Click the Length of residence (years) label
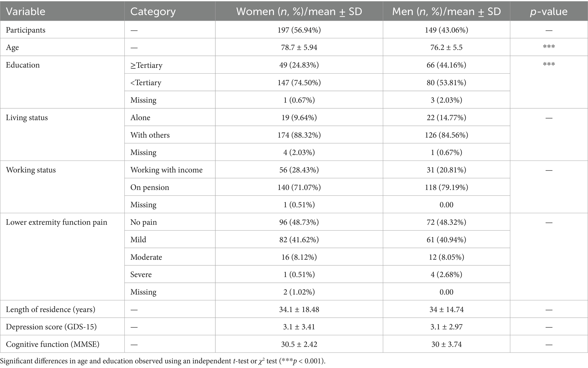 (51, 309)
